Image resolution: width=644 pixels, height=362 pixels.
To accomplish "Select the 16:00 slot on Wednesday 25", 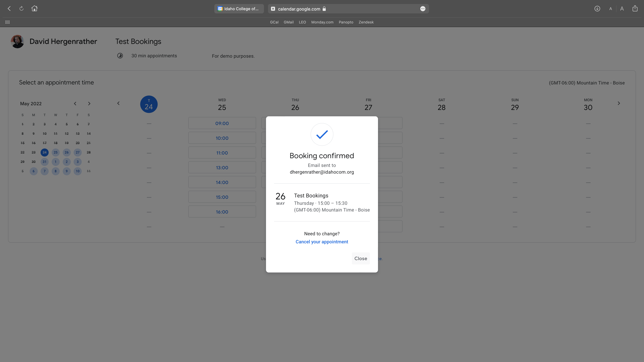I will (x=222, y=212).
